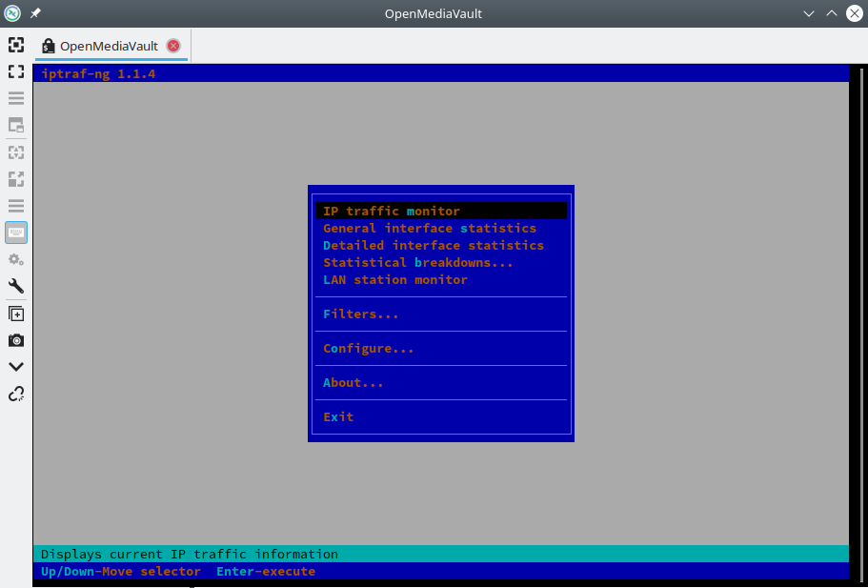Click the iptraf-ng 1.1.4 header text
This screenshot has width=868, height=588.
tap(98, 73)
